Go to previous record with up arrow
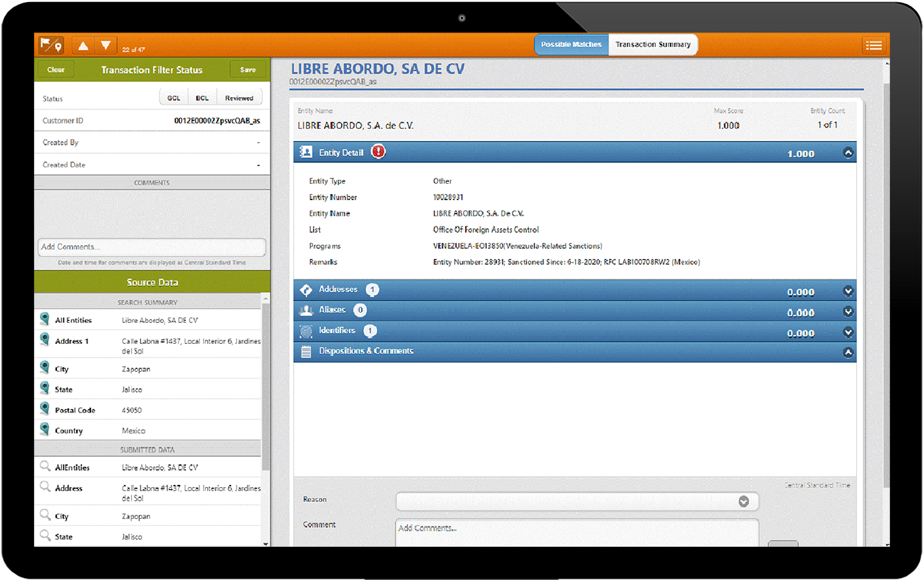 click(83, 46)
